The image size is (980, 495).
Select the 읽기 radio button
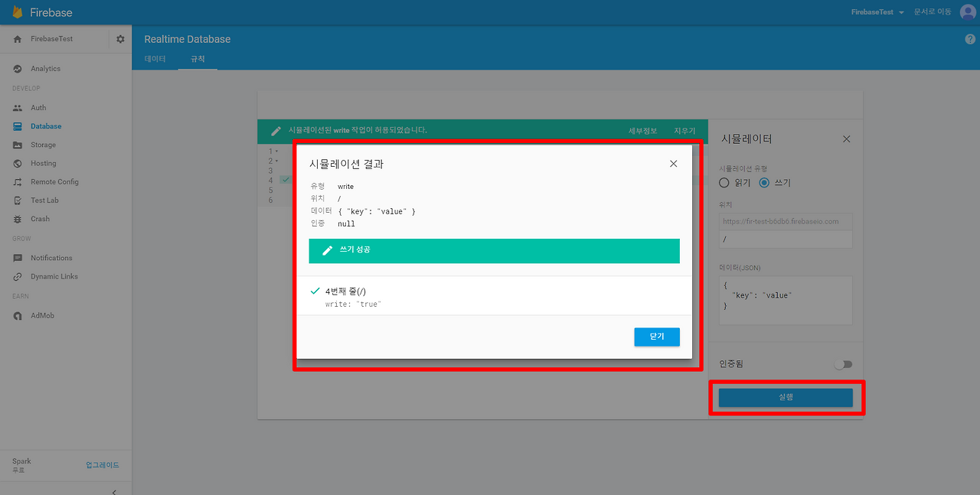click(724, 182)
